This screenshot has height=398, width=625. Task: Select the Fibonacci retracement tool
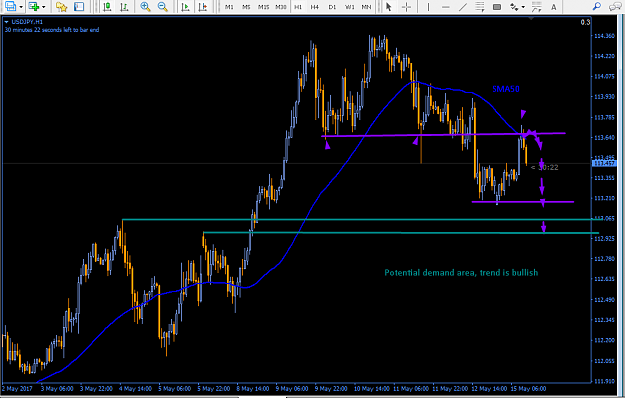[x=537, y=6]
